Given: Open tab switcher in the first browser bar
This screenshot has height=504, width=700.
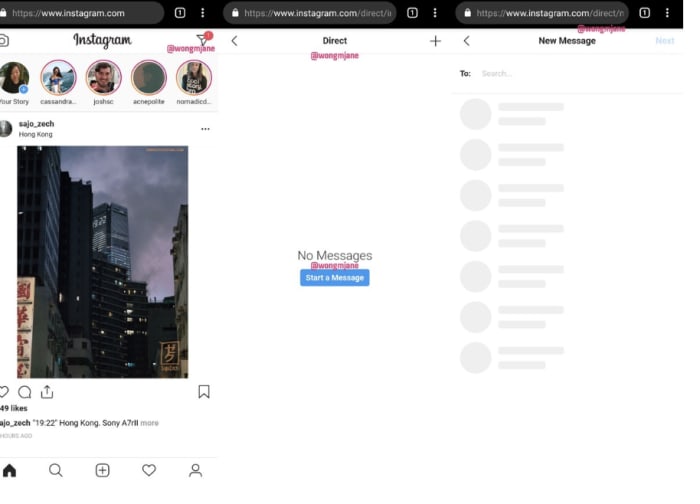Looking at the screenshot, I should [x=179, y=13].
